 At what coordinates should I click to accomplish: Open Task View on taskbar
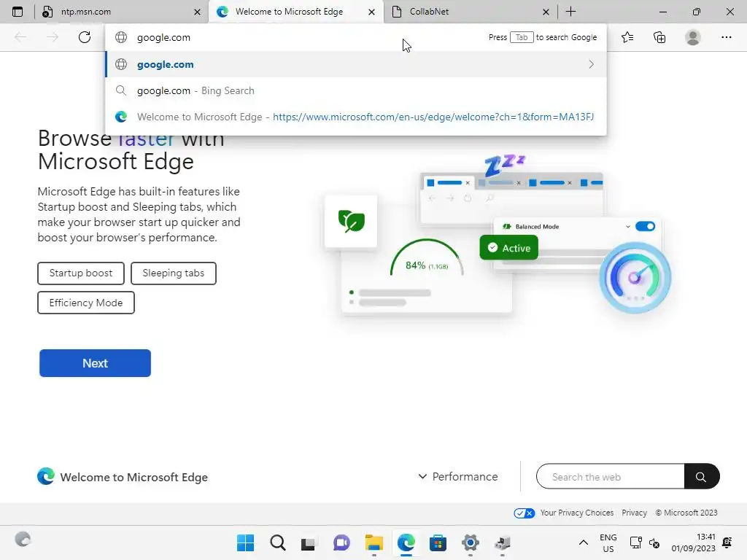[x=309, y=542]
